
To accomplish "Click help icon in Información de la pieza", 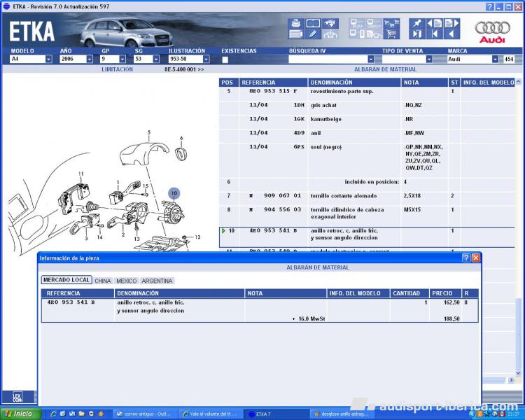I will click(466, 258).
